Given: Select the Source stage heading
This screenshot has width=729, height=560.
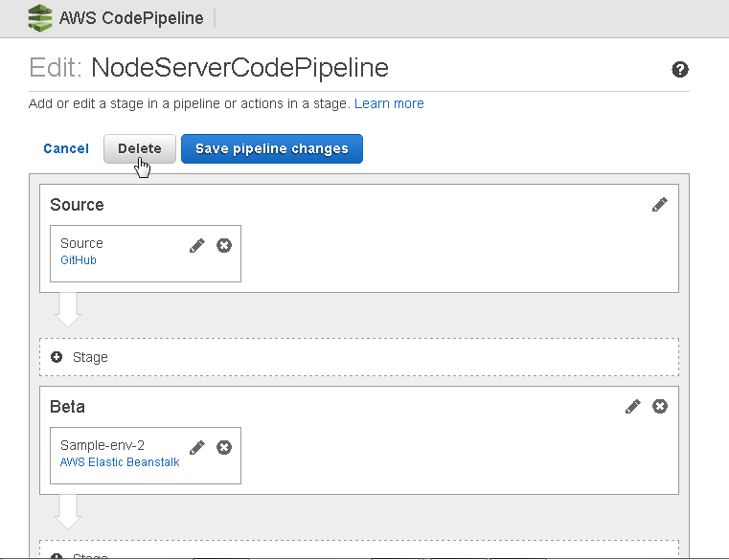Looking at the screenshot, I should (77, 205).
